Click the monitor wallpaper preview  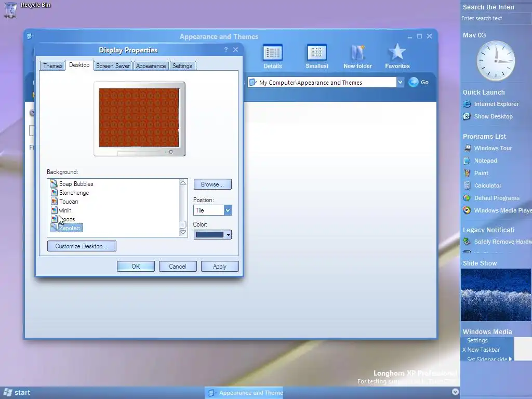(x=139, y=117)
